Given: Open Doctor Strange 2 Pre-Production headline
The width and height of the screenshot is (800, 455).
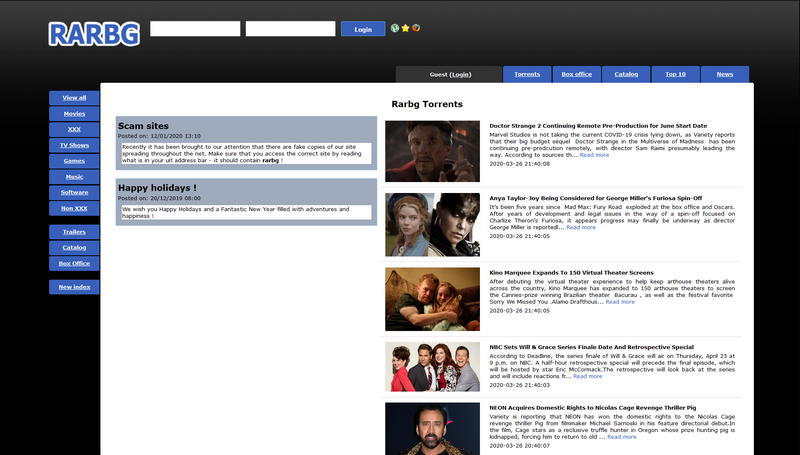Looking at the screenshot, I should pos(598,126).
